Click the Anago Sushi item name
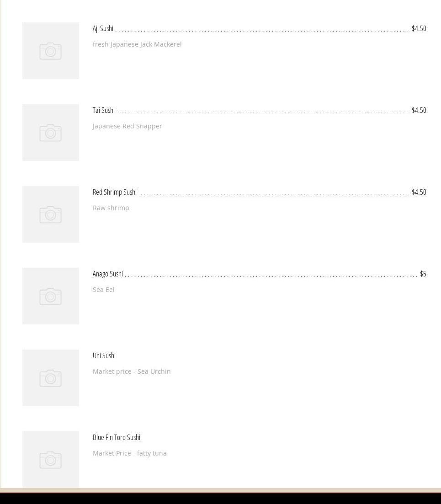 pyautogui.click(x=108, y=274)
